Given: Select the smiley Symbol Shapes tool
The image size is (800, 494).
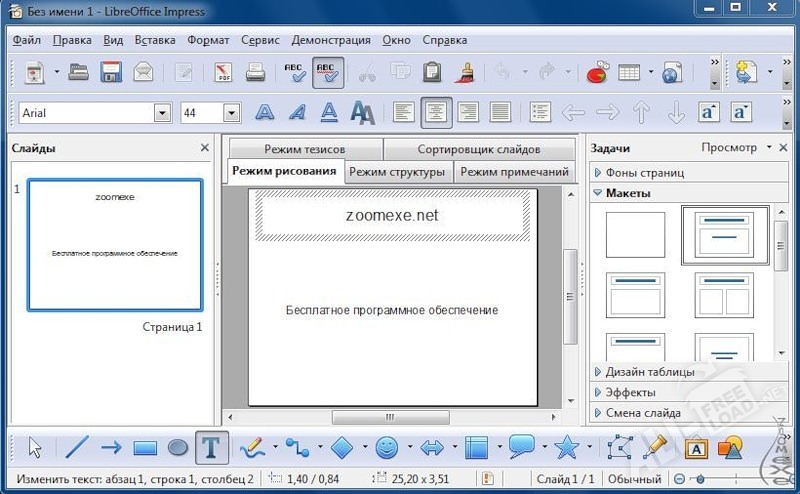Looking at the screenshot, I should [387, 448].
